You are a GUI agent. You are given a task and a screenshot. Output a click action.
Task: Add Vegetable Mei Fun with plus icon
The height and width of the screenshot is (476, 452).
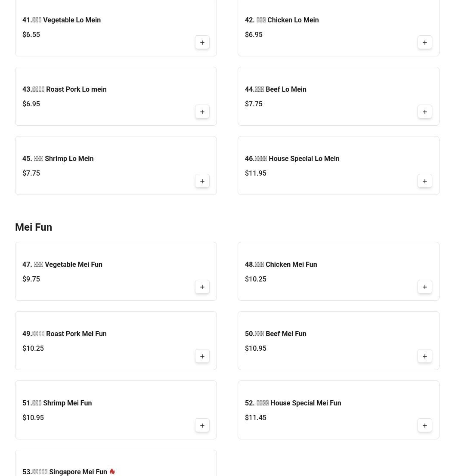pos(202,287)
